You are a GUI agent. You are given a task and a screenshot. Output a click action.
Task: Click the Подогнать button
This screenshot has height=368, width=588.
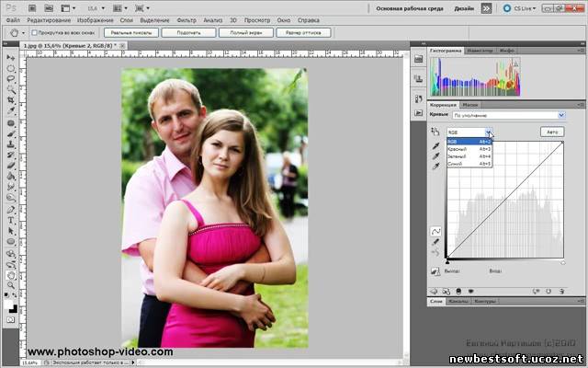click(x=188, y=33)
